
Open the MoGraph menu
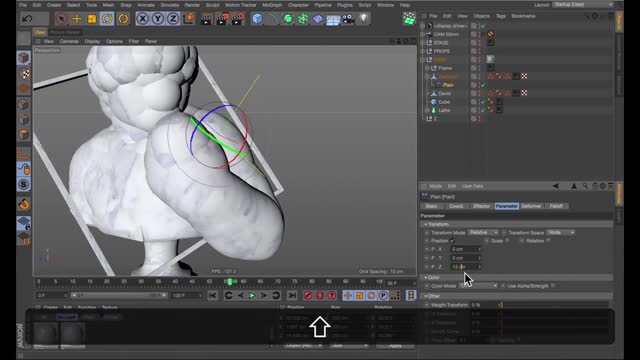click(272, 5)
